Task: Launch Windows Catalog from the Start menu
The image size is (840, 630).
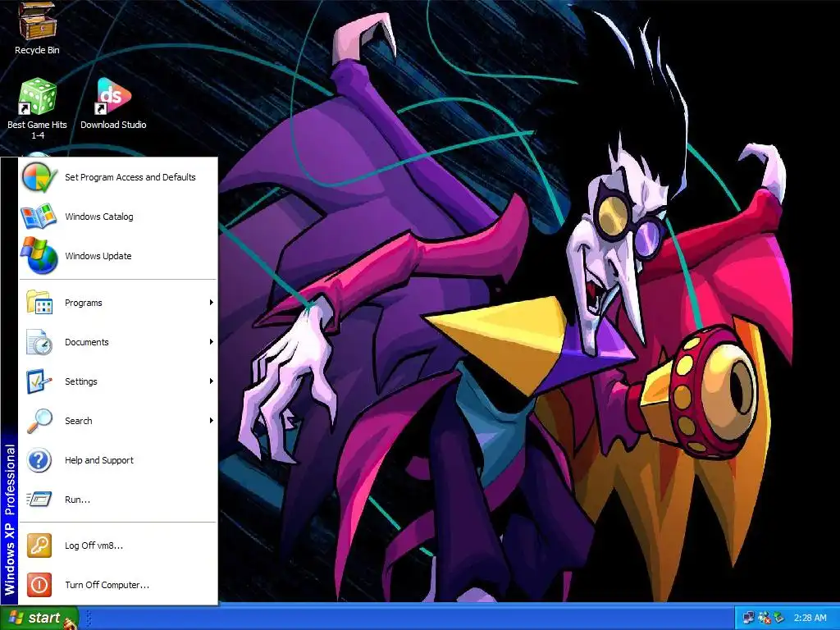Action: click(118, 217)
